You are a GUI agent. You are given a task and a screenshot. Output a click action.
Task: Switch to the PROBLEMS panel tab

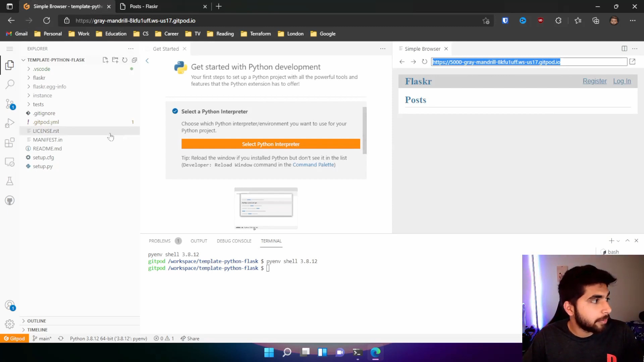click(x=160, y=241)
